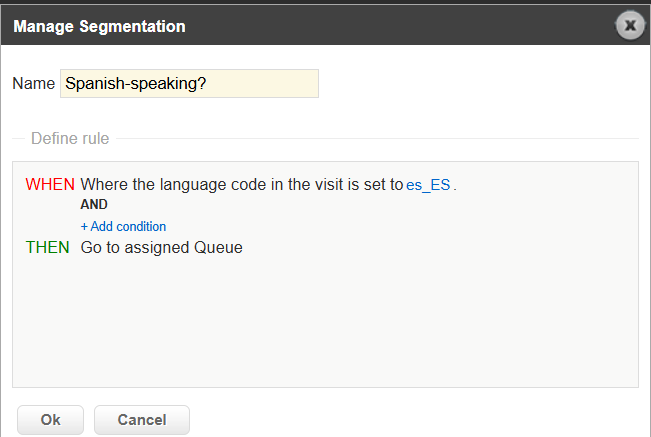Close the Manage Segmentation dialog

click(629, 26)
